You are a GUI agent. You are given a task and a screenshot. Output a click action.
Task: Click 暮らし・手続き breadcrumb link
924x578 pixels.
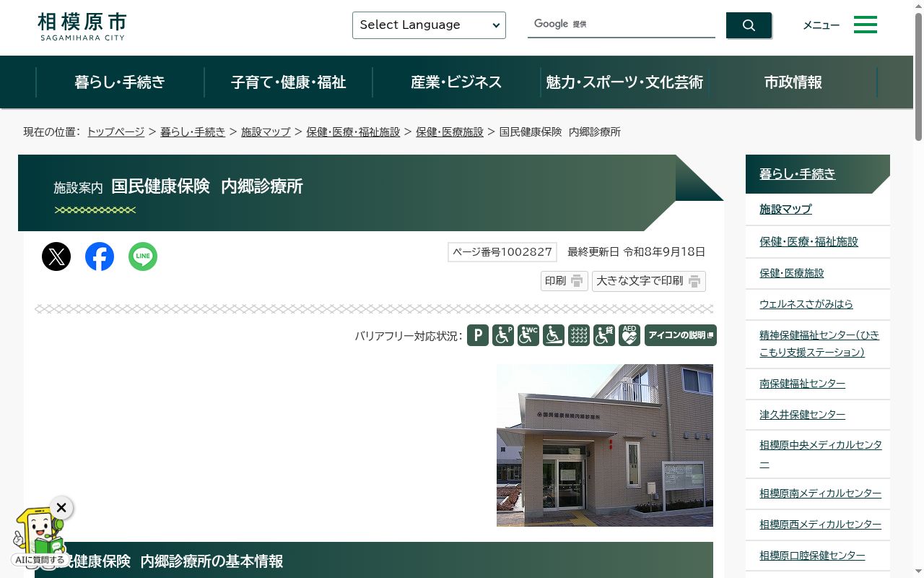coord(193,131)
